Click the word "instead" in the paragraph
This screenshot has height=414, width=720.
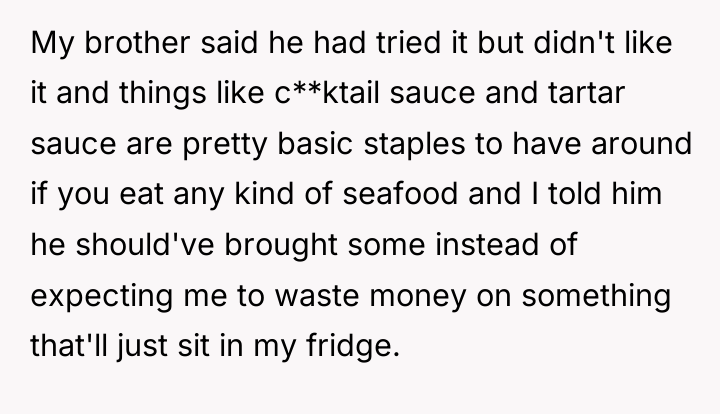tap(487, 244)
